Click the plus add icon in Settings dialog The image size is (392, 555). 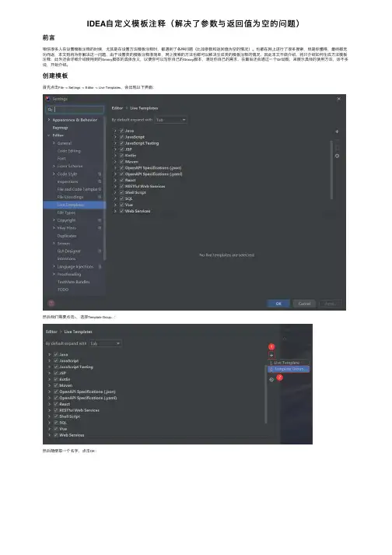(x=337, y=132)
